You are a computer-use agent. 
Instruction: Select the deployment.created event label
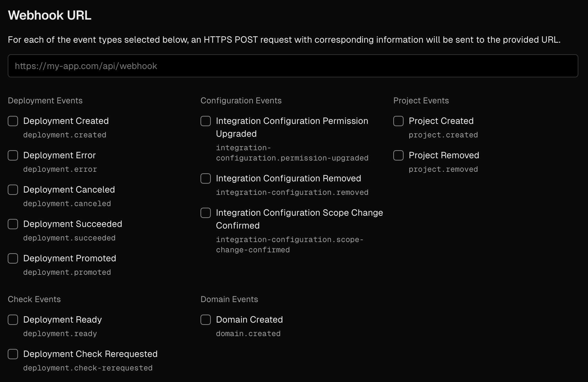pyautogui.click(x=64, y=135)
